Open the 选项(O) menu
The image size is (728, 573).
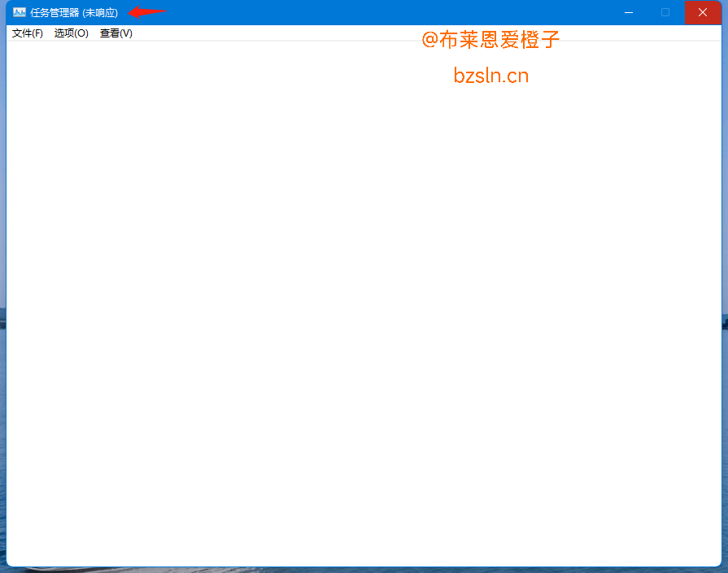(71, 33)
